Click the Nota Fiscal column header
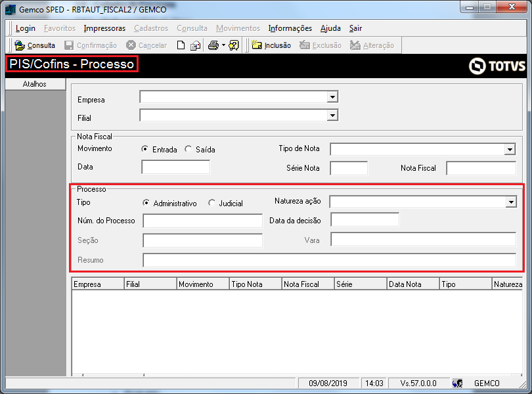Image resolution: width=532 pixels, height=394 pixels. [308, 284]
